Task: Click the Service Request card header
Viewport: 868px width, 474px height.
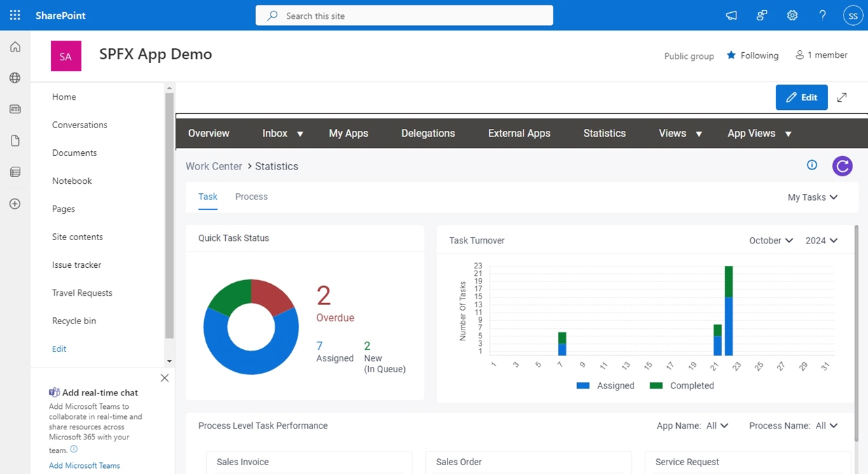Action: click(x=748, y=462)
